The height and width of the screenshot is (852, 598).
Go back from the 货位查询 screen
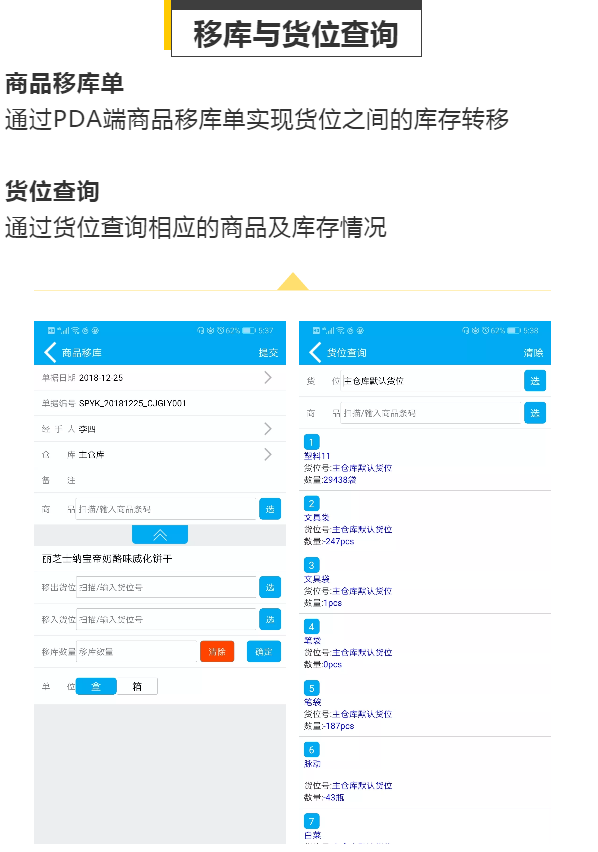tap(315, 352)
